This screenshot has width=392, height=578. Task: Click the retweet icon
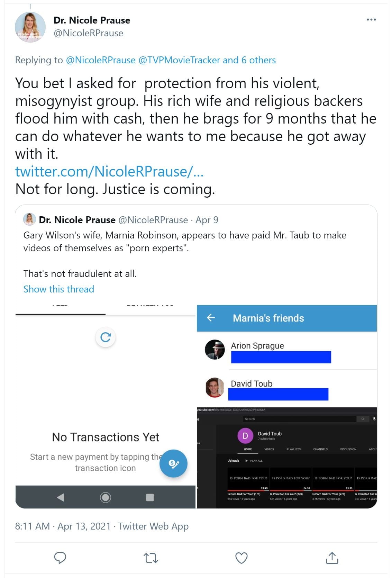click(151, 558)
